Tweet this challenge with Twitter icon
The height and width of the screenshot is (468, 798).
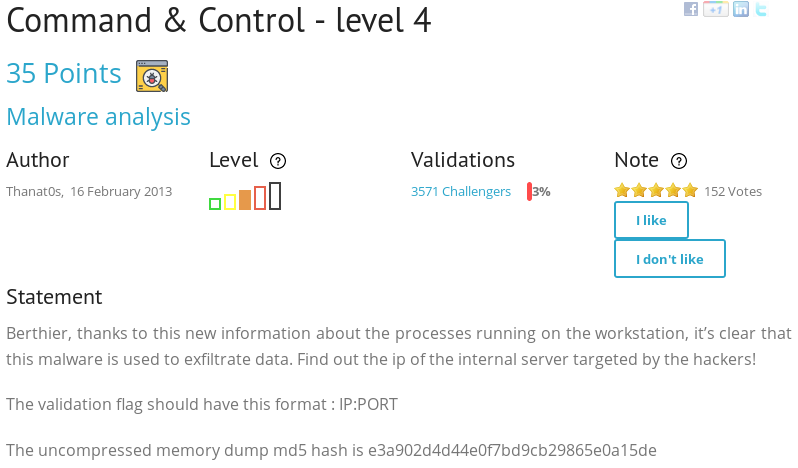click(x=761, y=9)
